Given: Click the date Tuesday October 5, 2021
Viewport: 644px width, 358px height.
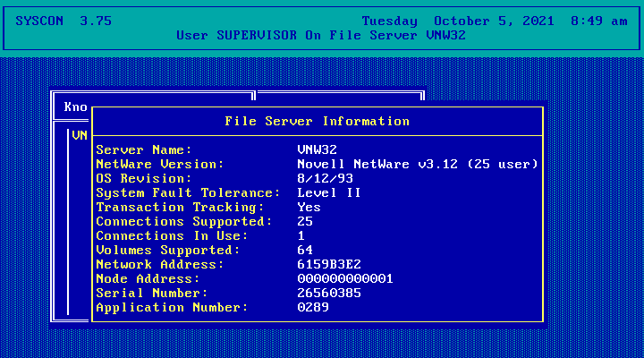Looking at the screenshot, I should pyautogui.click(x=458, y=21).
